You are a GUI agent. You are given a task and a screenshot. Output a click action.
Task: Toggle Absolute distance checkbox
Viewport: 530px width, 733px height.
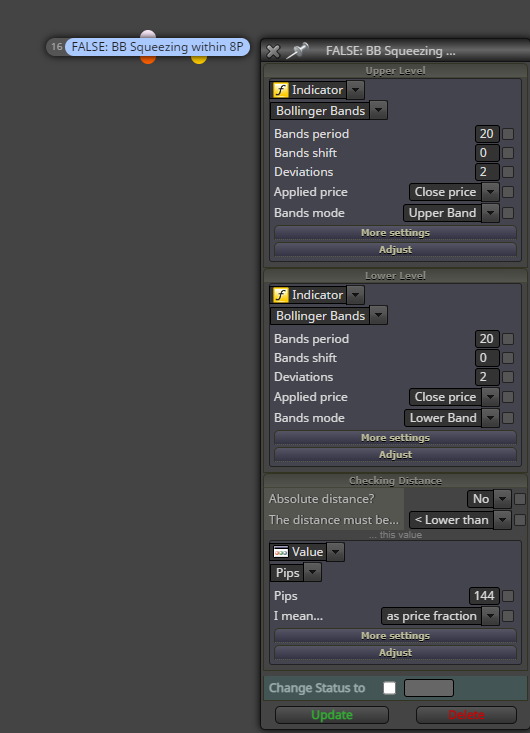(520, 499)
